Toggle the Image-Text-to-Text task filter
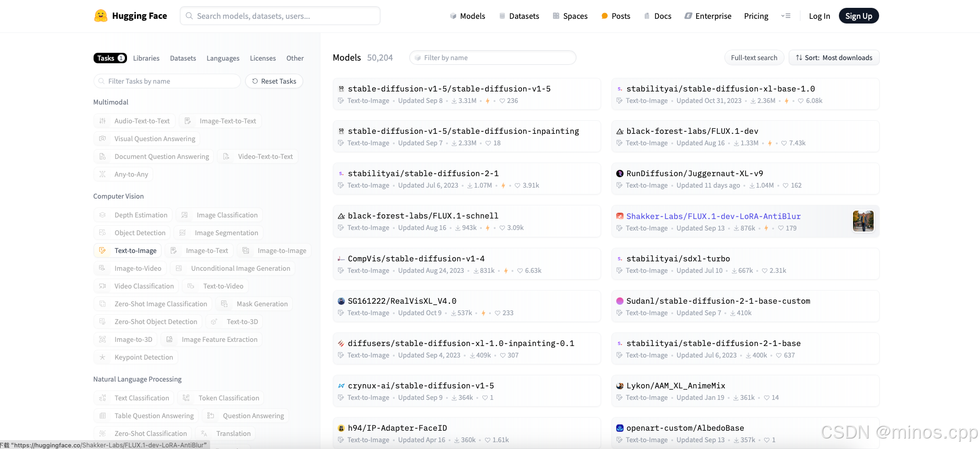Viewport: 980px width, 449px height. coord(220,121)
